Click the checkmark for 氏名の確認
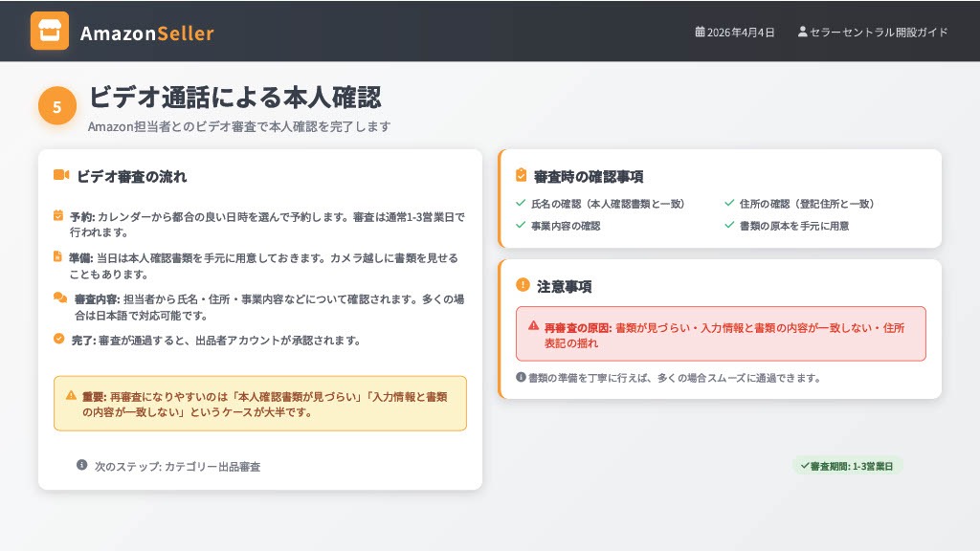This screenshot has height=551, width=980. [521, 203]
